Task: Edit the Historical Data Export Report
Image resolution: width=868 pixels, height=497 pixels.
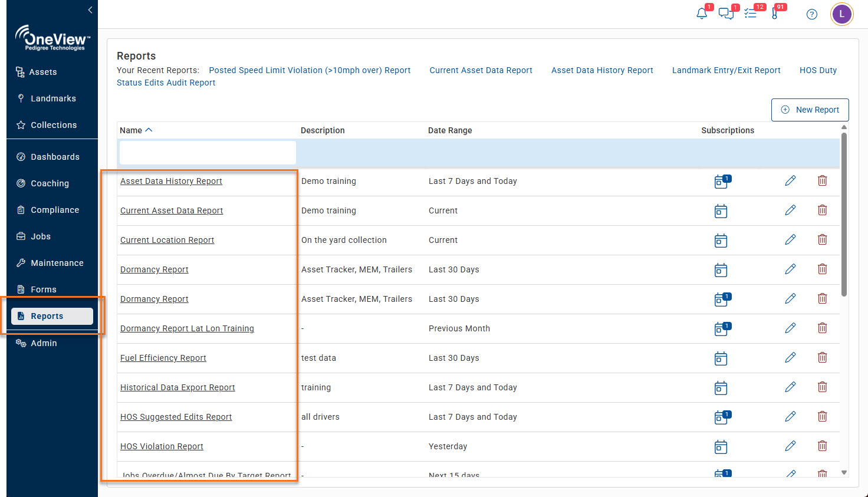Action: [790, 387]
